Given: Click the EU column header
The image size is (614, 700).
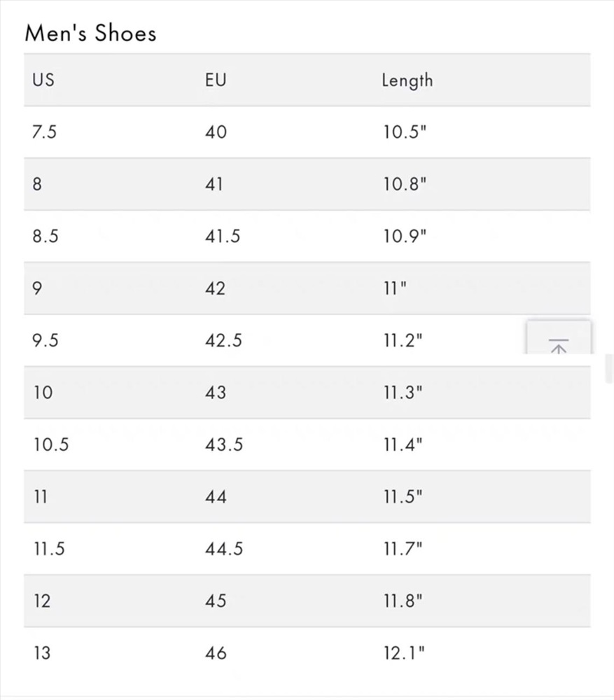Looking at the screenshot, I should click(x=216, y=80).
